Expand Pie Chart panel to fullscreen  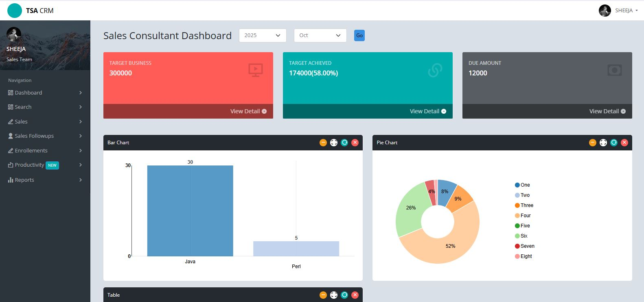coord(603,143)
